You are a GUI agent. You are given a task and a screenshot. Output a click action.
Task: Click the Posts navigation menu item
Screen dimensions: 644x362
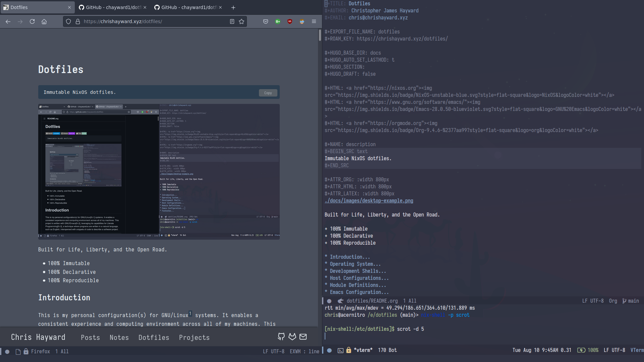pyautogui.click(x=91, y=337)
